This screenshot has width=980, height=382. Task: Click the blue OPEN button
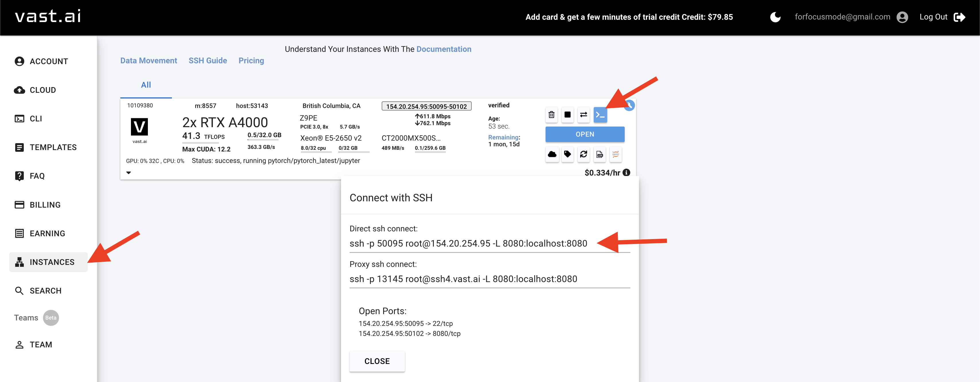584,135
